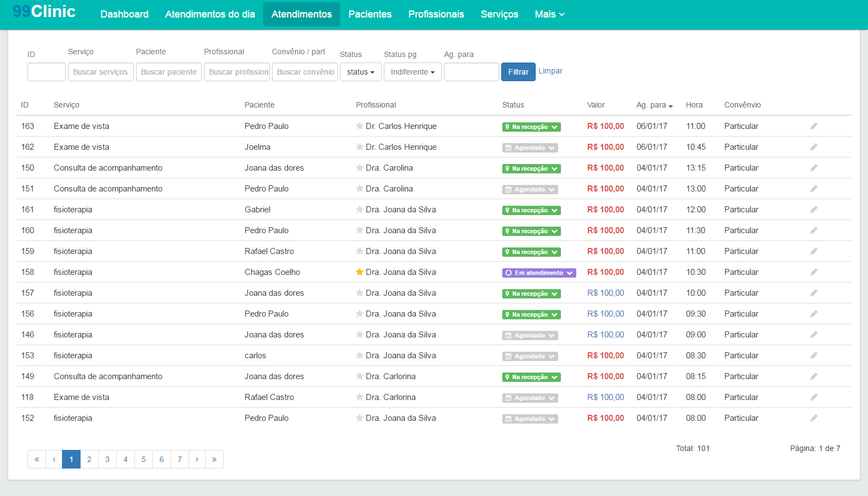Expand the Indiferente payment status dropdown
This screenshot has height=496, width=868.
point(412,72)
